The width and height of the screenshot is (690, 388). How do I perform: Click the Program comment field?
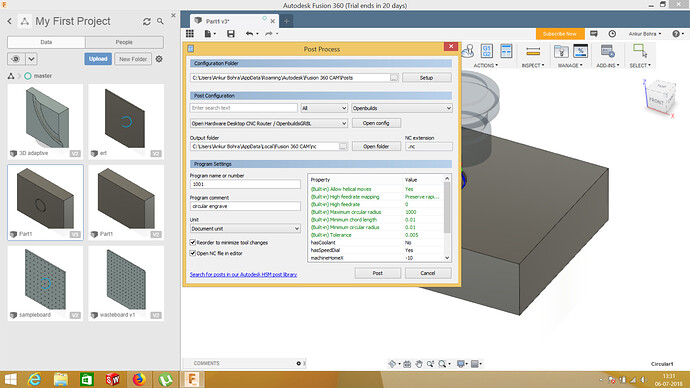pyautogui.click(x=245, y=206)
